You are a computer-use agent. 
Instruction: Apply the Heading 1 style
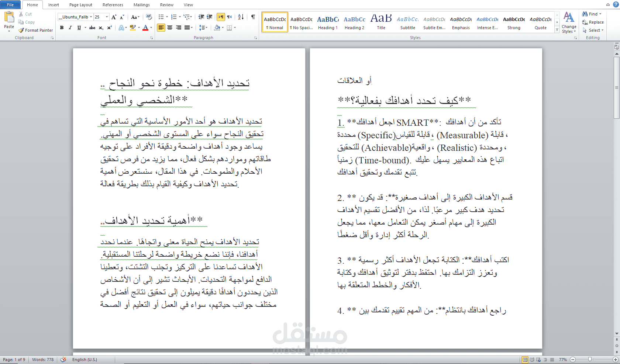[328, 22]
